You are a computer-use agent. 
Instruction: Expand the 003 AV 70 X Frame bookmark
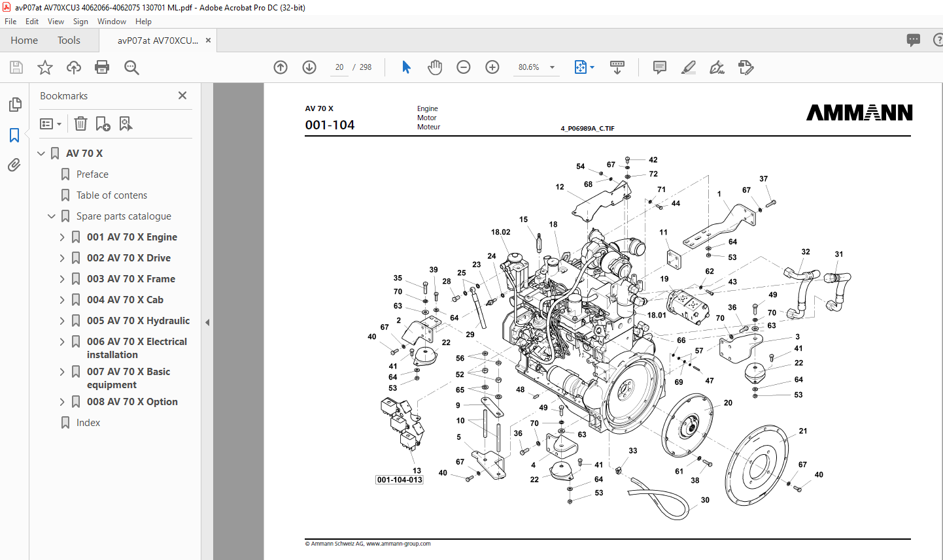[62, 279]
